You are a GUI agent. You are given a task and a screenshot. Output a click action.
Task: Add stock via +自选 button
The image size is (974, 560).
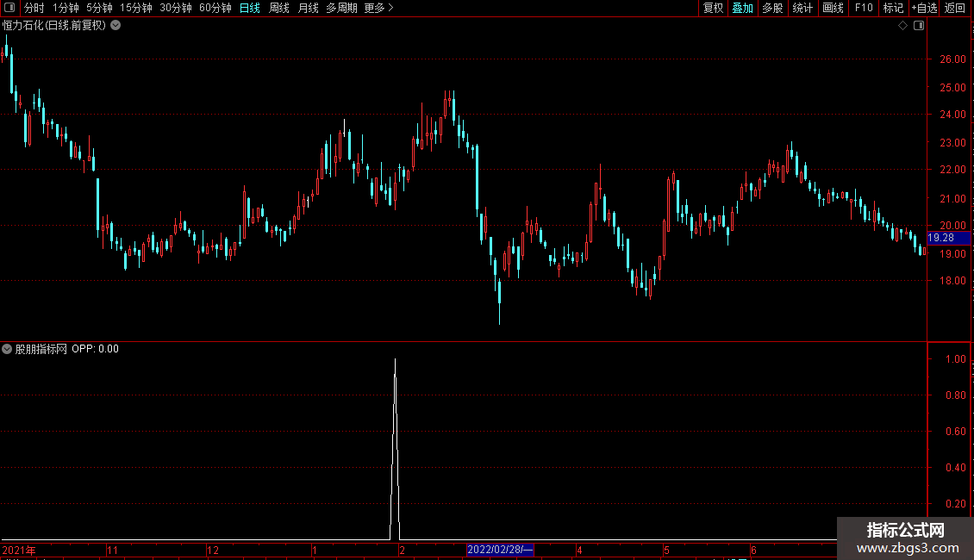pos(924,8)
